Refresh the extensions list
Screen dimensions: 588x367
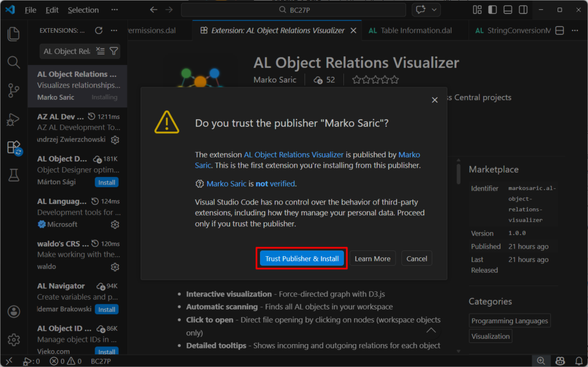coord(98,30)
